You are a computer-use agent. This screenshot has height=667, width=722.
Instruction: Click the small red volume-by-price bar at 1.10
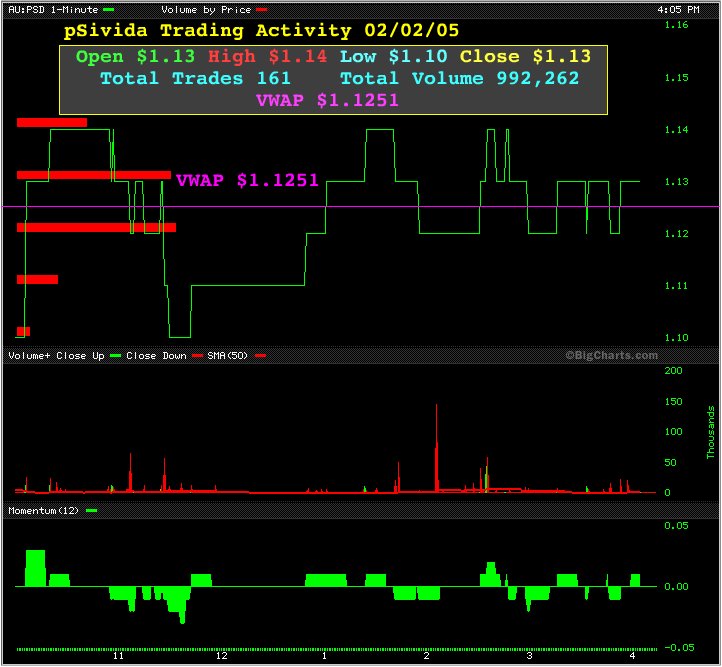coord(23,331)
